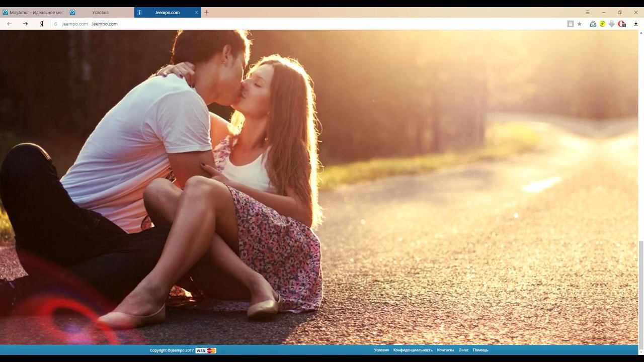Click the Copyright © Jeempo 2017 text
The width and height of the screenshot is (644, 362).
(172, 350)
